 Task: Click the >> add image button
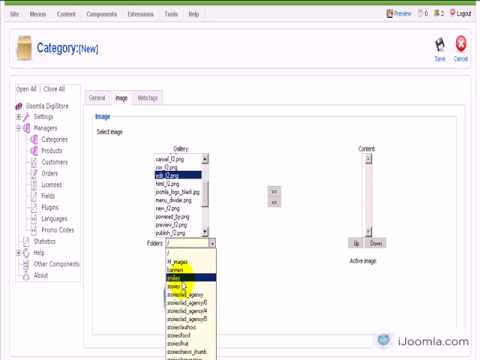[274, 192]
